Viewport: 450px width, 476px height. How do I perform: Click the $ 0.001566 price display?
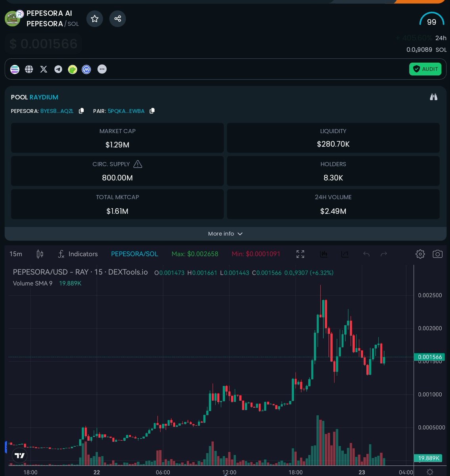[44, 44]
